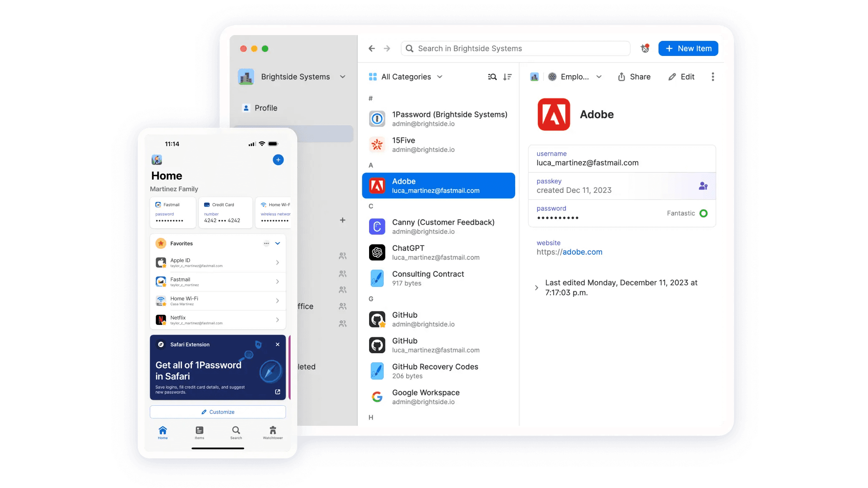Click the New Item button
This screenshot has width=868, height=488.
click(688, 48)
